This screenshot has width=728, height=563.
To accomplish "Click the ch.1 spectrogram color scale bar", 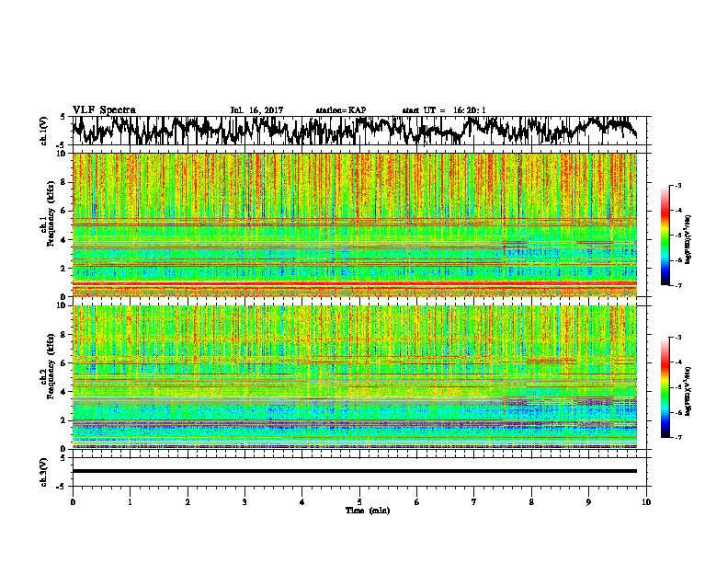I will coord(665,236).
